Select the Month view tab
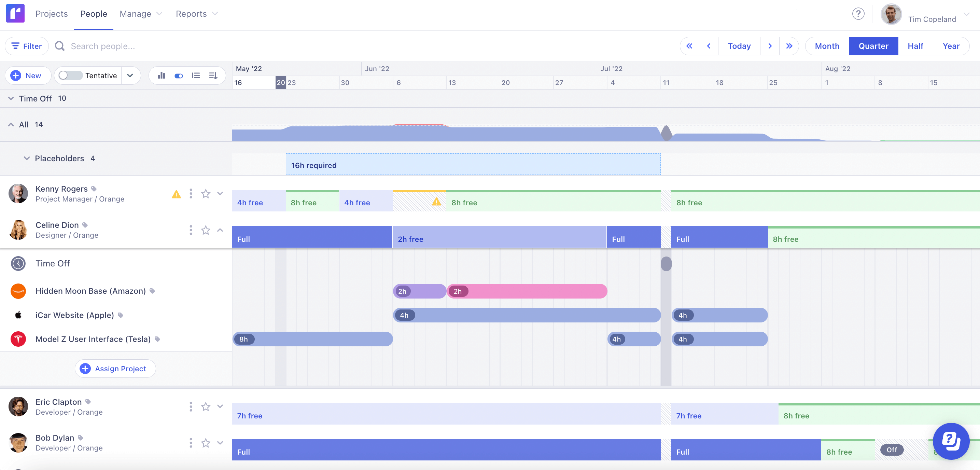This screenshot has width=980, height=470. (x=827, y=46)
